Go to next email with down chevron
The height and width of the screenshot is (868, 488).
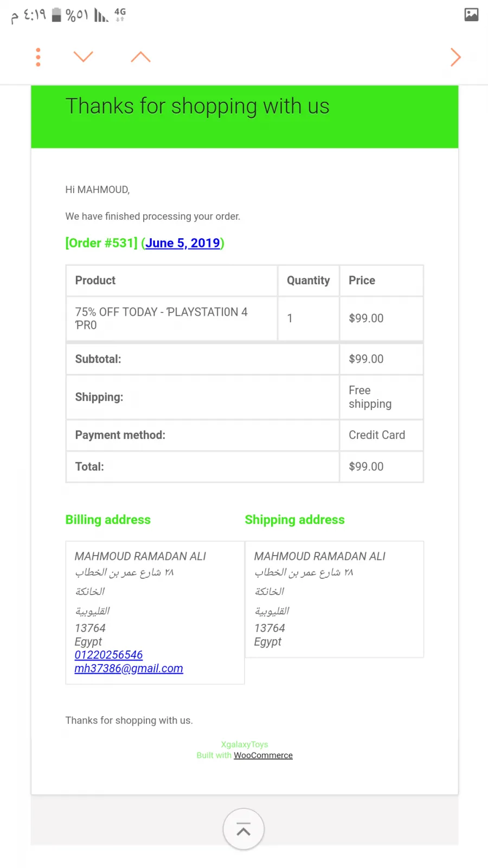coord(83,56)
